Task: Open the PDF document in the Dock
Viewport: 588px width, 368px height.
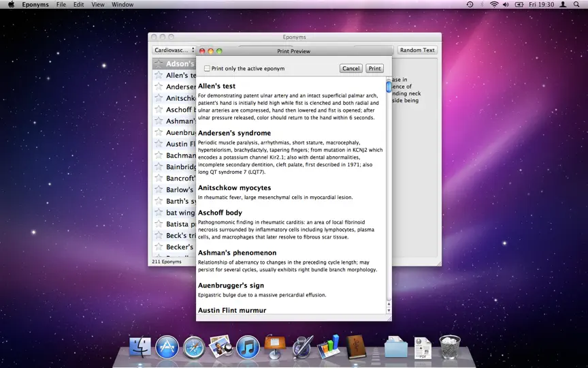Action: [x=423, y=348]
